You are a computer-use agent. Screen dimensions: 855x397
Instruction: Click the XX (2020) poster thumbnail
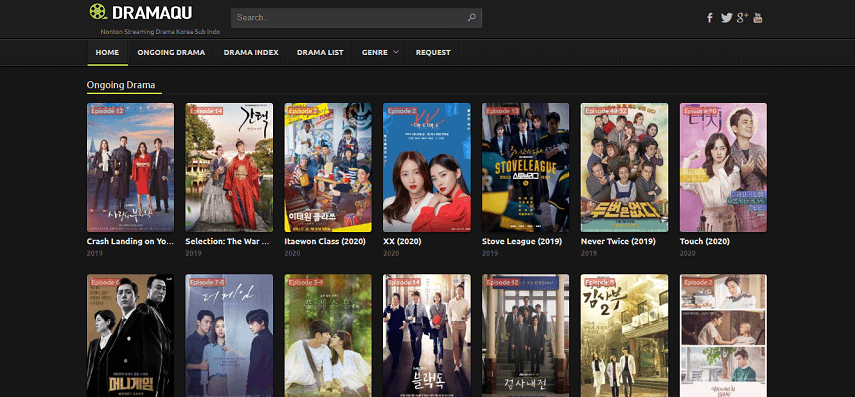[427, 167]
